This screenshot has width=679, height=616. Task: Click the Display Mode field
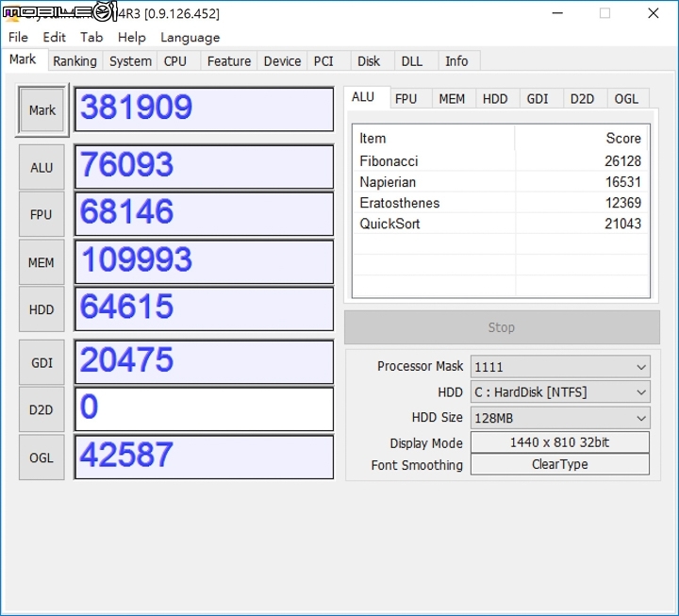(x=560, y=442)
